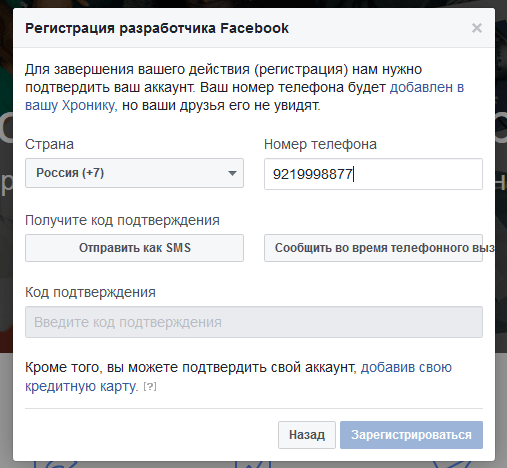Click the Код подтверждения label

point(90,292)
